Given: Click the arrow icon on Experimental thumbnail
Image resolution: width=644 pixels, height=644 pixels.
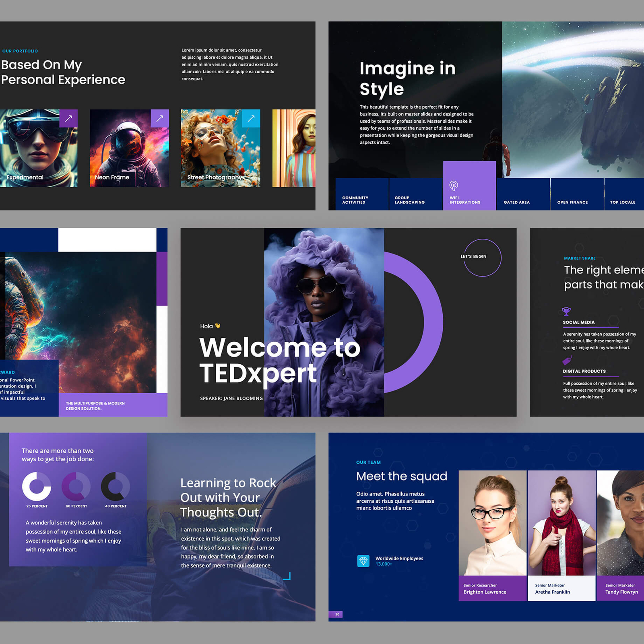Looking at the screenshot, I should click(68, 118).
